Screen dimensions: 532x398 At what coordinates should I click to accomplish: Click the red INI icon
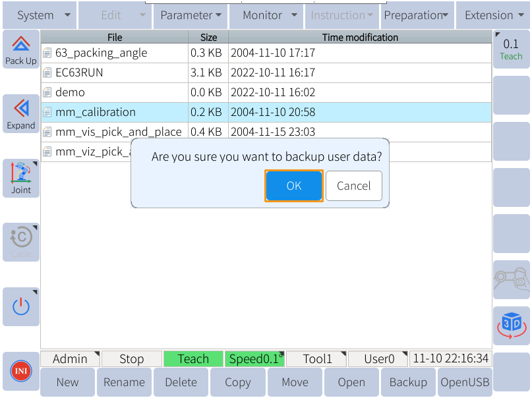[21, 371]
